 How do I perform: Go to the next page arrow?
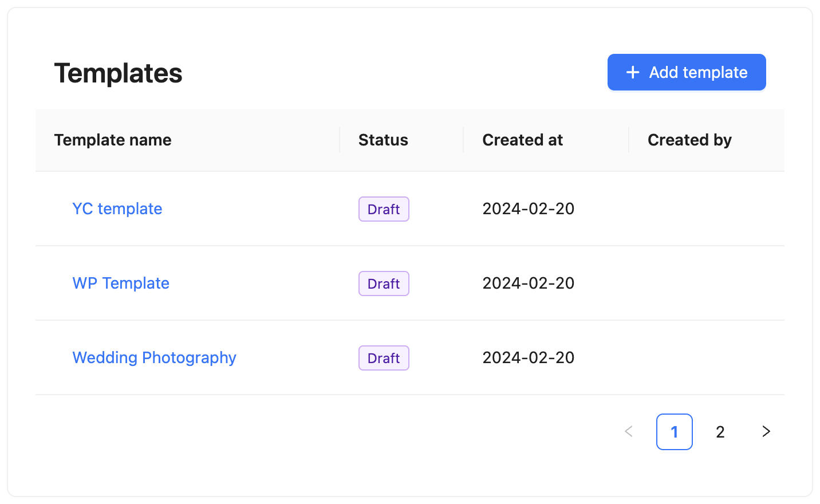point(766,431)
